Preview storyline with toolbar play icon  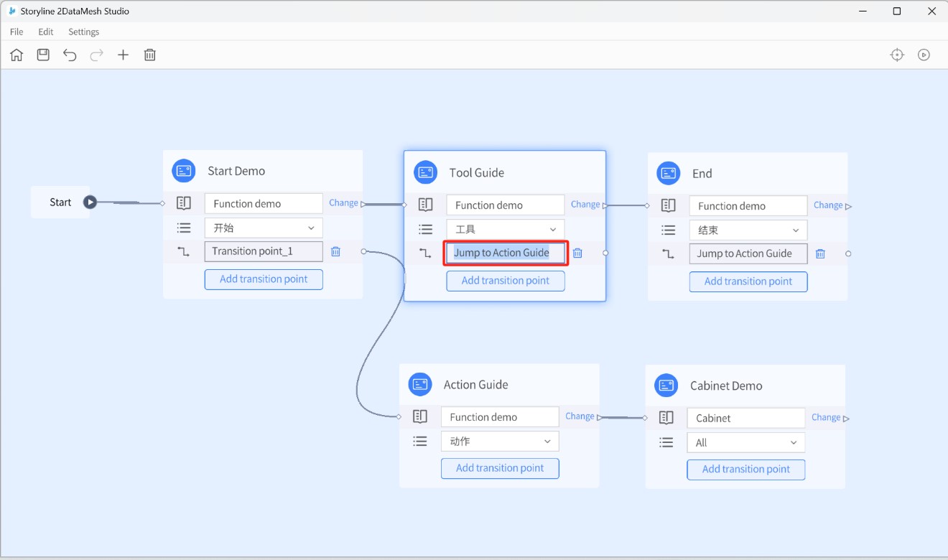pos(924,55)
